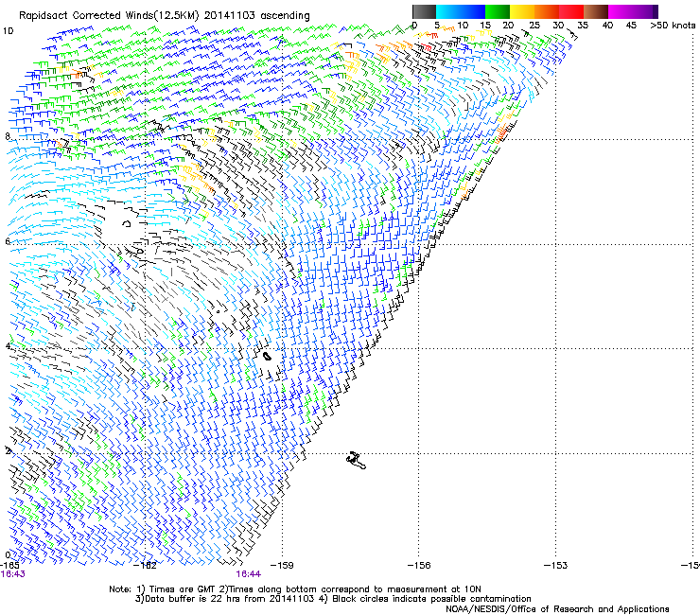Click the note line '3)Data buffer is 22 hrs'
The height and width of the screenshot is (615, 700).
(x=333, y=599)
